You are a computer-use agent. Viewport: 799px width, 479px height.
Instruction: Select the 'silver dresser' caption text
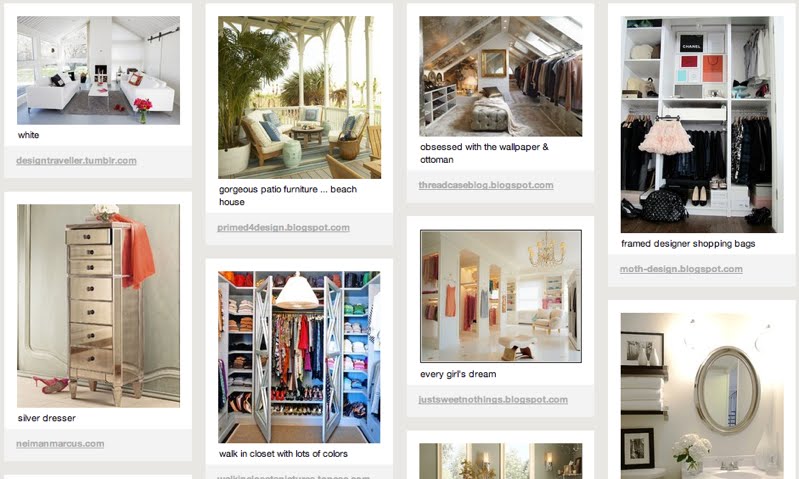46,418
